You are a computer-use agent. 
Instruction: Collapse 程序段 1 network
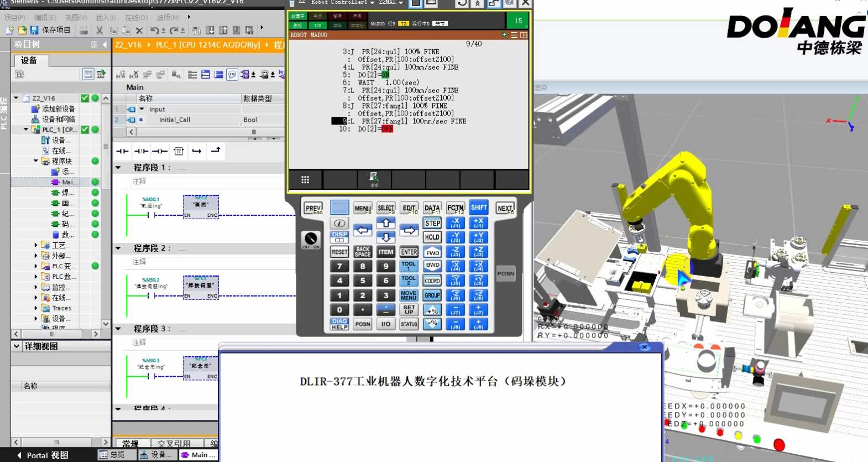coord(118,167)
